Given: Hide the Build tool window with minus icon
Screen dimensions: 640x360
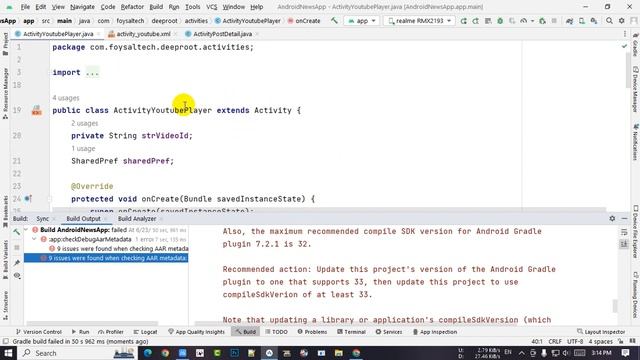Looking at the screenshot, I should tap(624, 219).
